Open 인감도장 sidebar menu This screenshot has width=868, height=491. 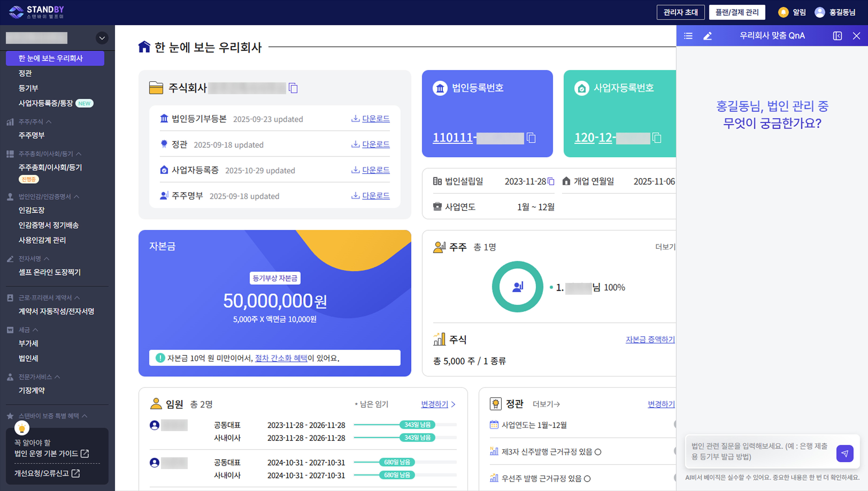point(31,210)
